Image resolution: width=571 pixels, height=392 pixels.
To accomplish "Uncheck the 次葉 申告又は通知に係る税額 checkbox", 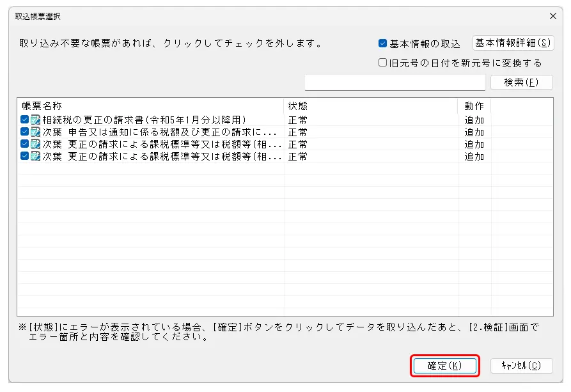I will (x=24, y=132).
